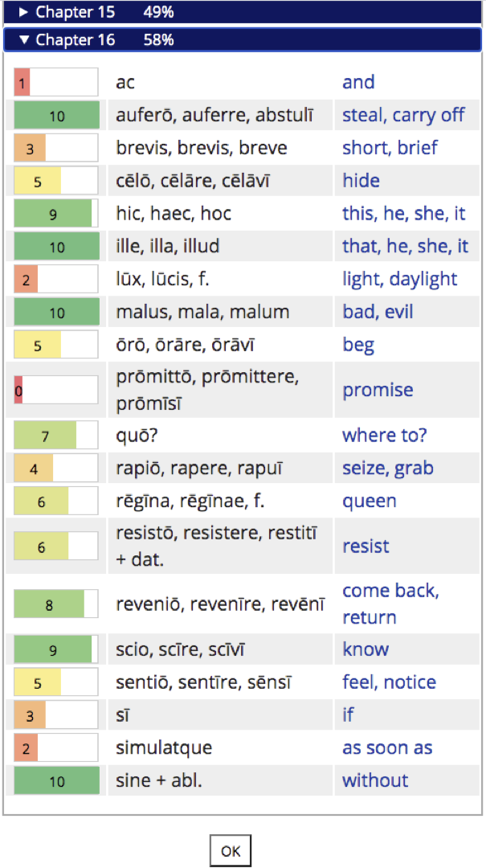
Task: Click the 'as soon as' translation
Action: click(x=387, y=747)
